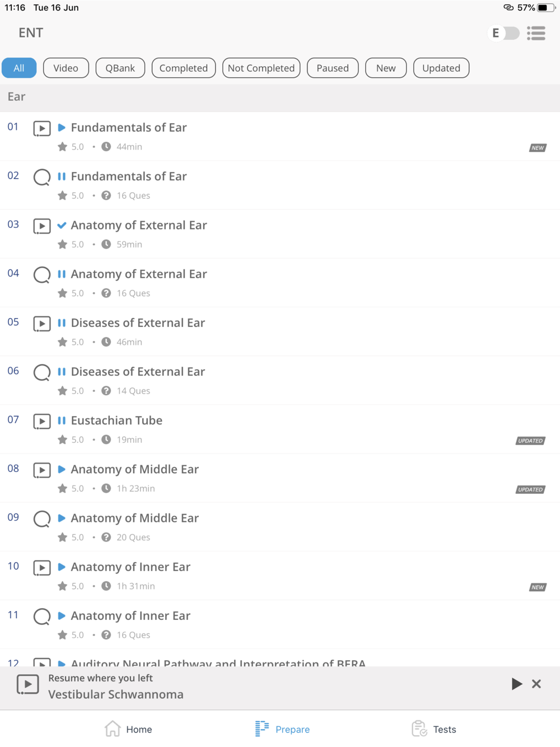Go to Home tab

click(x=128, y=729)
